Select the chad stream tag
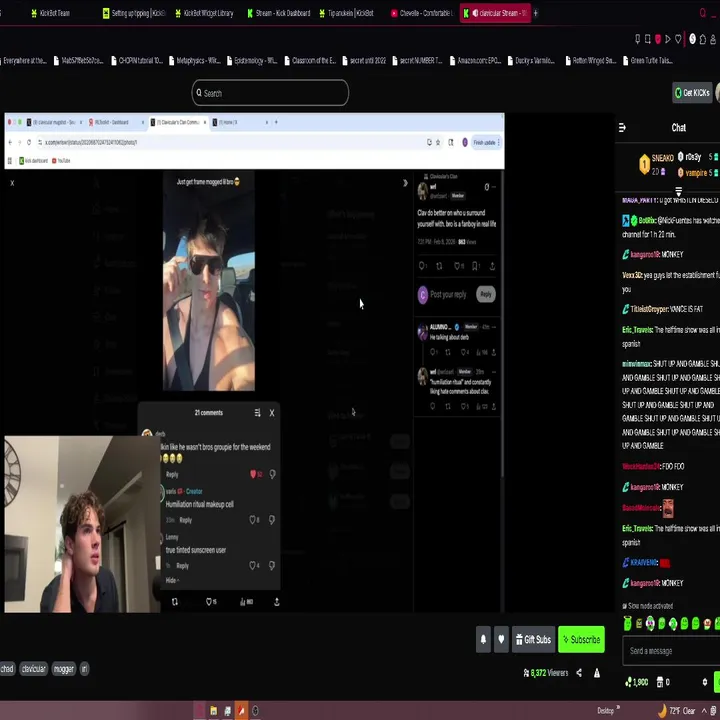This screenshot has height=720, width=720. (x=7, y=669)
